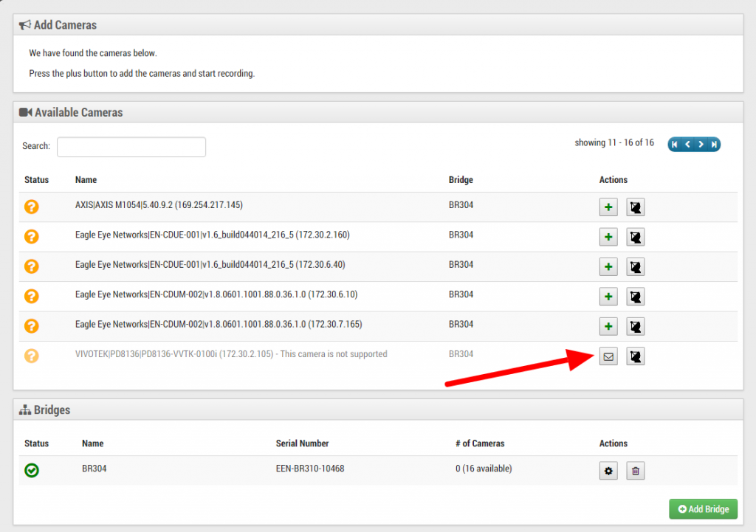Click the Available Cameras panel header
756x532 pixels.
(x=378, y=112)
